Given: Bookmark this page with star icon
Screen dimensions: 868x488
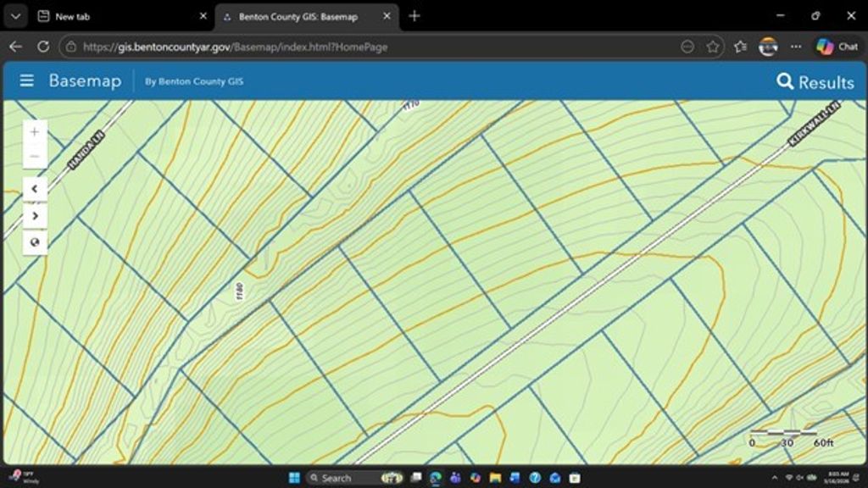Looking at the screenshot, I should 713,47.
